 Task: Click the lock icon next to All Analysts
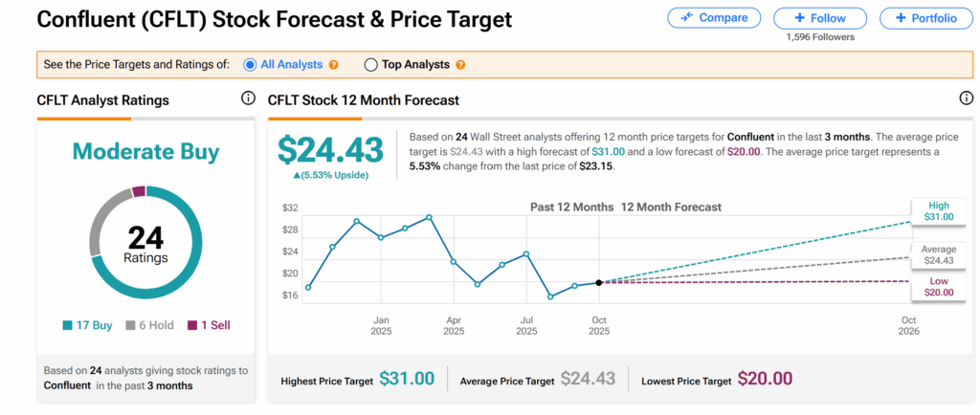[334, 65]
